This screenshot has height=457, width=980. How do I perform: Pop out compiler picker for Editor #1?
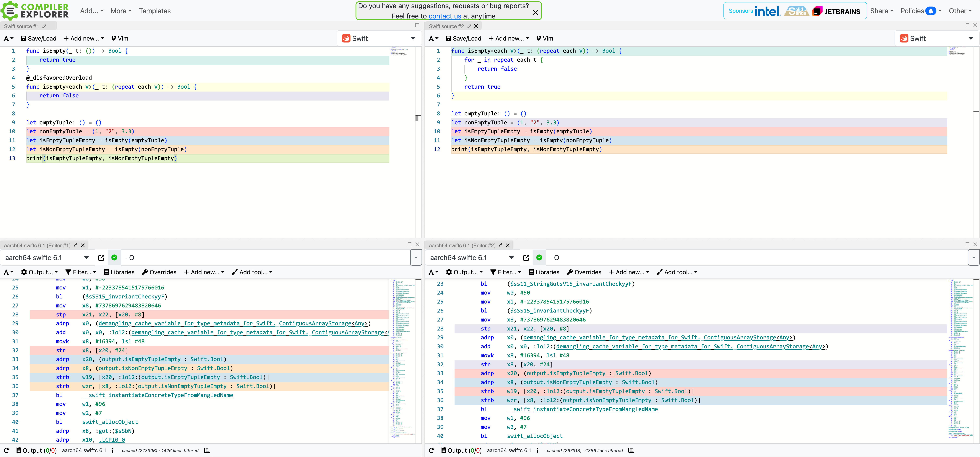101,258
